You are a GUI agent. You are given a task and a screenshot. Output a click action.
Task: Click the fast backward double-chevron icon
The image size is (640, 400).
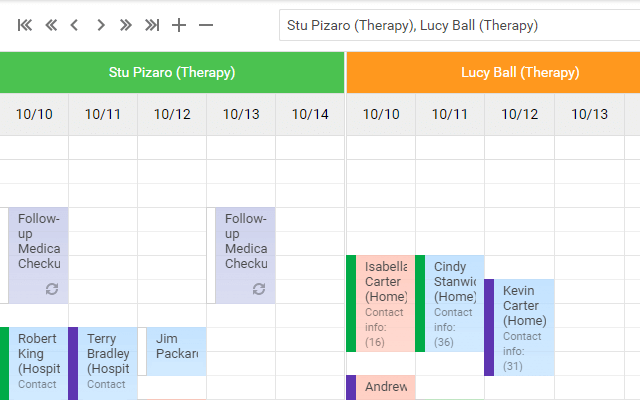[x=50, y=25]
